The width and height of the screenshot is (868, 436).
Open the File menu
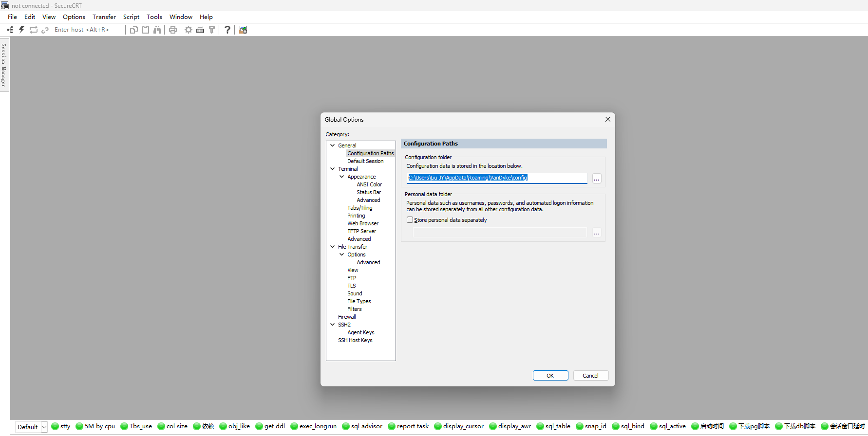12,17
